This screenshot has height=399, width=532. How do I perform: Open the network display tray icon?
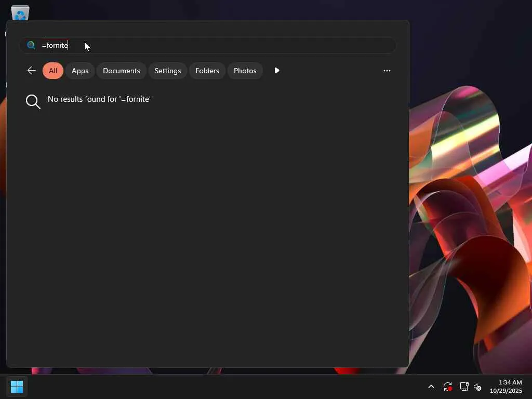(x=464, y=387)
